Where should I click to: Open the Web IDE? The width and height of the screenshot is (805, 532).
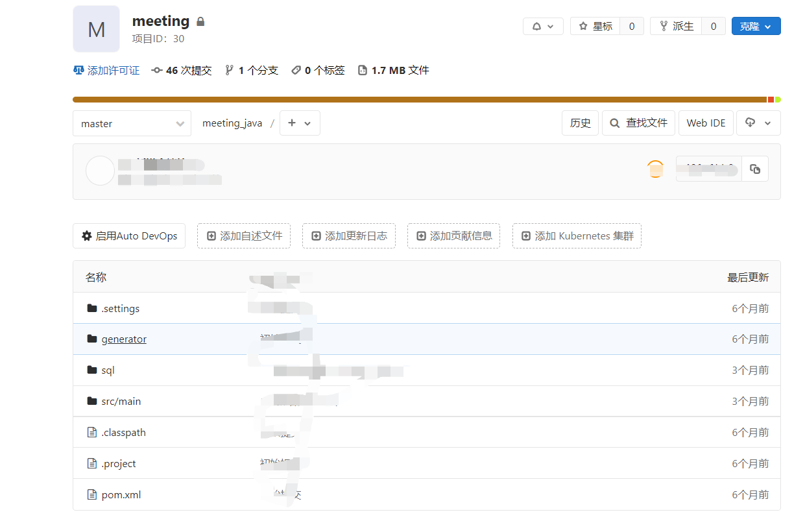pyautogui.click(x=706, y=123)
